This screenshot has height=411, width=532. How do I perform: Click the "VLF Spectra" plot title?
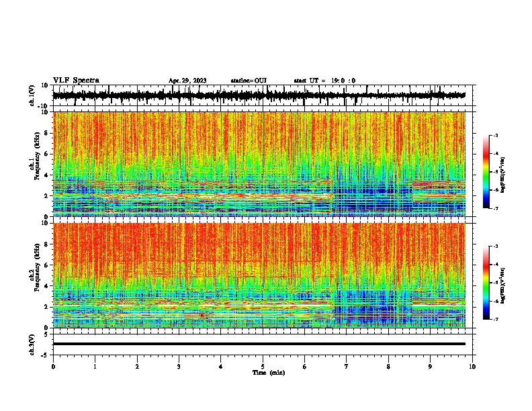[x=76, y=81]
